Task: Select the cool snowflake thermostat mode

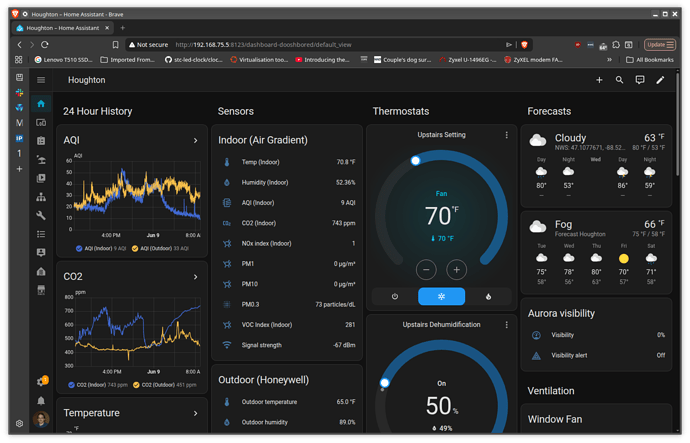Action: click(x=441, y=297)
